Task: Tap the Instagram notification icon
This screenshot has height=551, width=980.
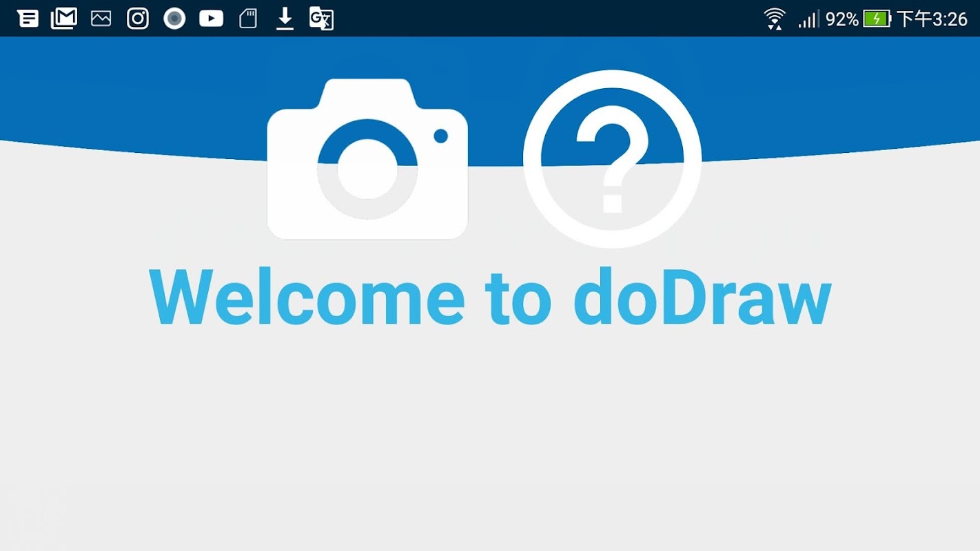Action: (x=138, y=19)
